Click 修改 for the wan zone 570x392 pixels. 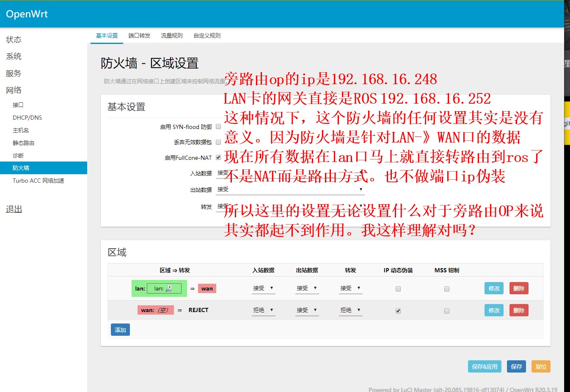(494, 310)
